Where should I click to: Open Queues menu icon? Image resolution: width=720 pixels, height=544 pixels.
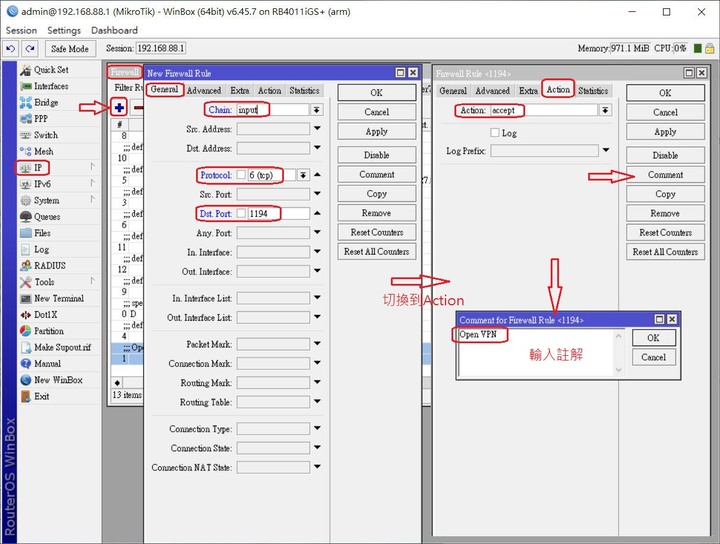[x=25, y=217]
